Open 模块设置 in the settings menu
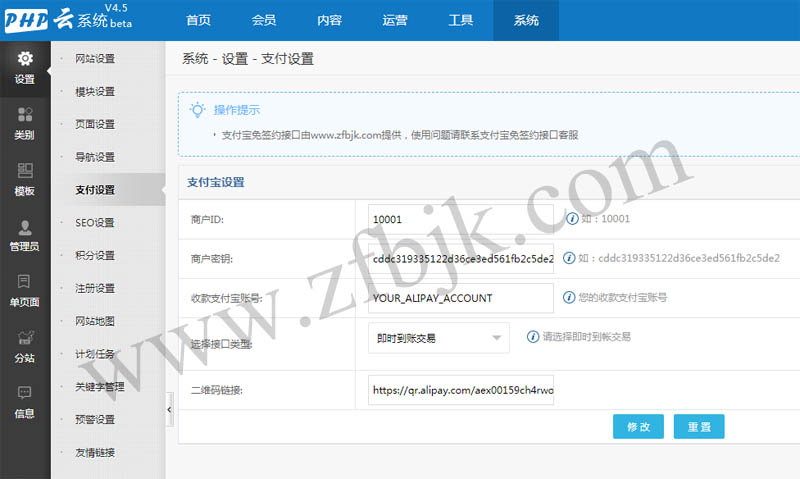 click(x=95, y=92)
